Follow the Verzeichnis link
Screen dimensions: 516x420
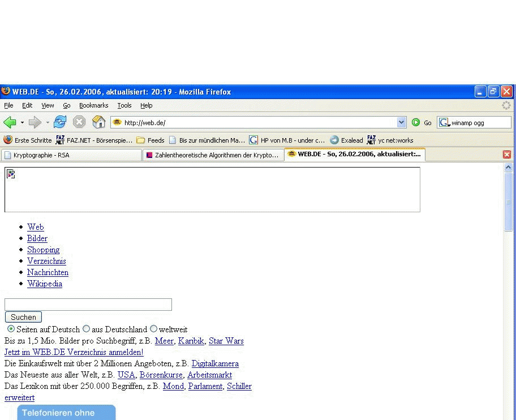click(46, 261)
